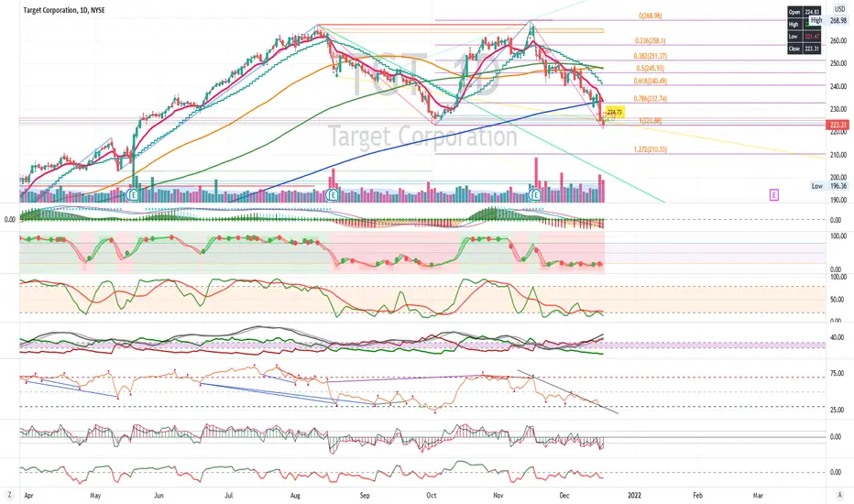Click the chart title Target Corporation, 1D, NYSE
854x504 pixels.
(x=64, y=10)
